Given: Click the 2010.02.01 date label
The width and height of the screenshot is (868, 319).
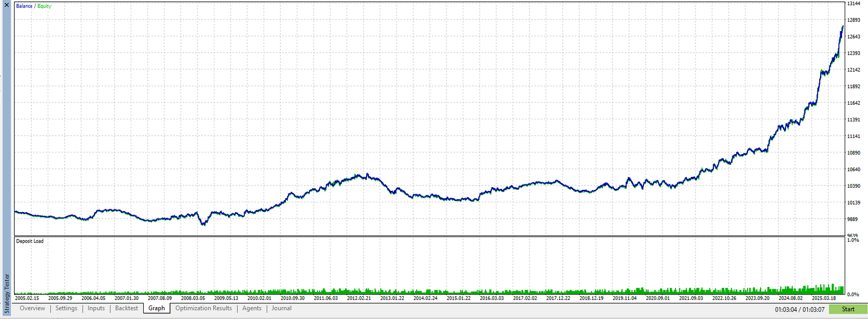Looking at the screenshot, I should point(259,298).
